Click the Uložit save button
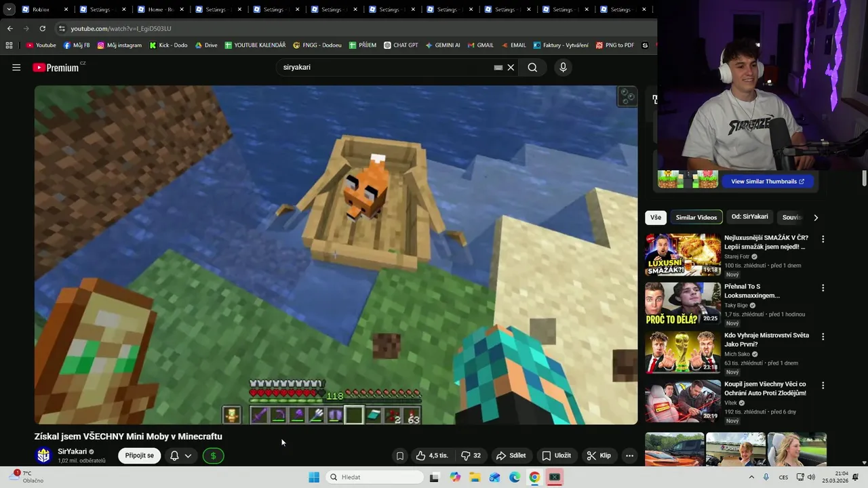868x488 pixels. coord(557,455)
